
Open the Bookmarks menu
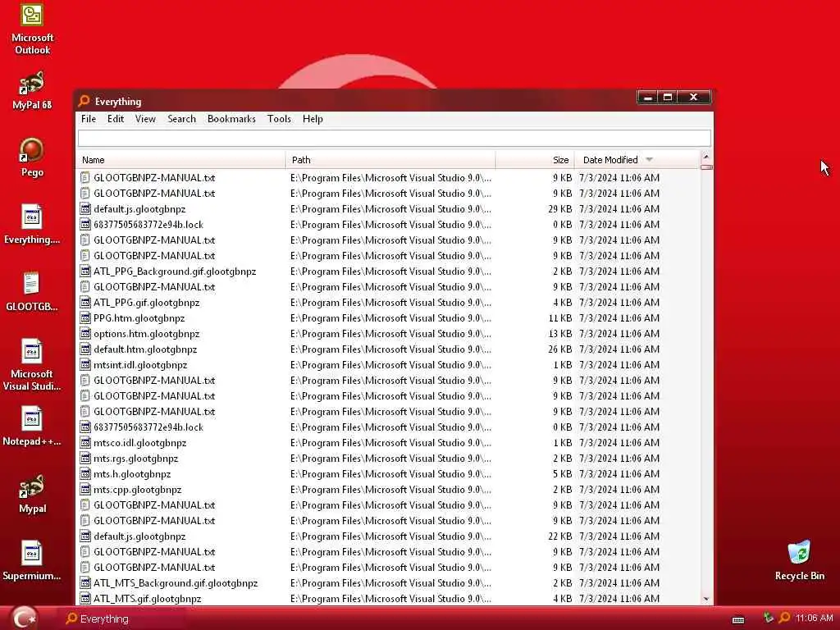(x=231, y=119)
